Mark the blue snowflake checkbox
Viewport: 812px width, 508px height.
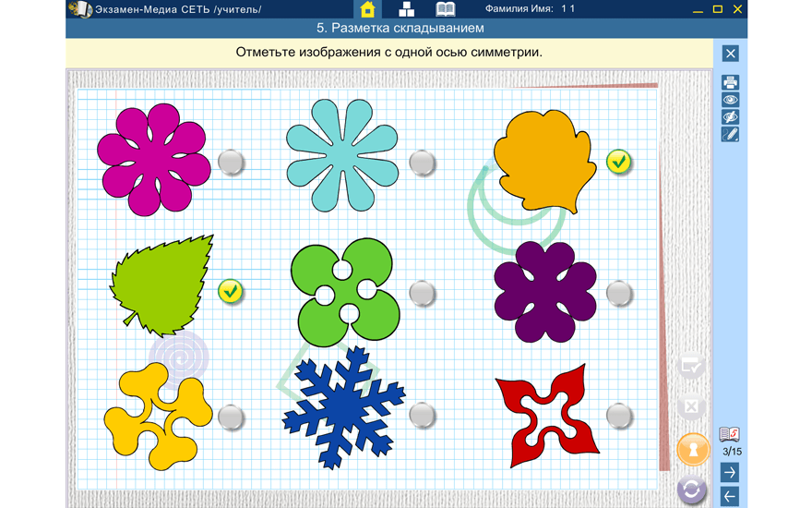422,416
